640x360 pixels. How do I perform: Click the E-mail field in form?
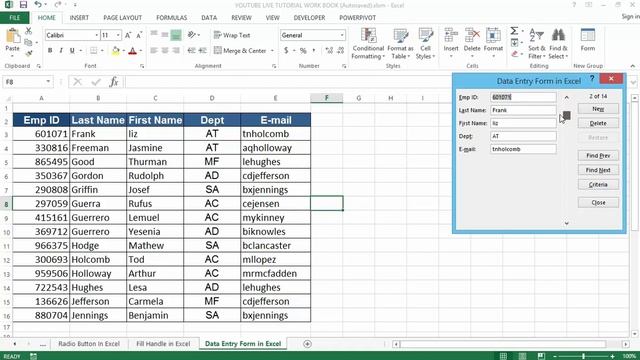pyautogui.click(x=523, y=149)
